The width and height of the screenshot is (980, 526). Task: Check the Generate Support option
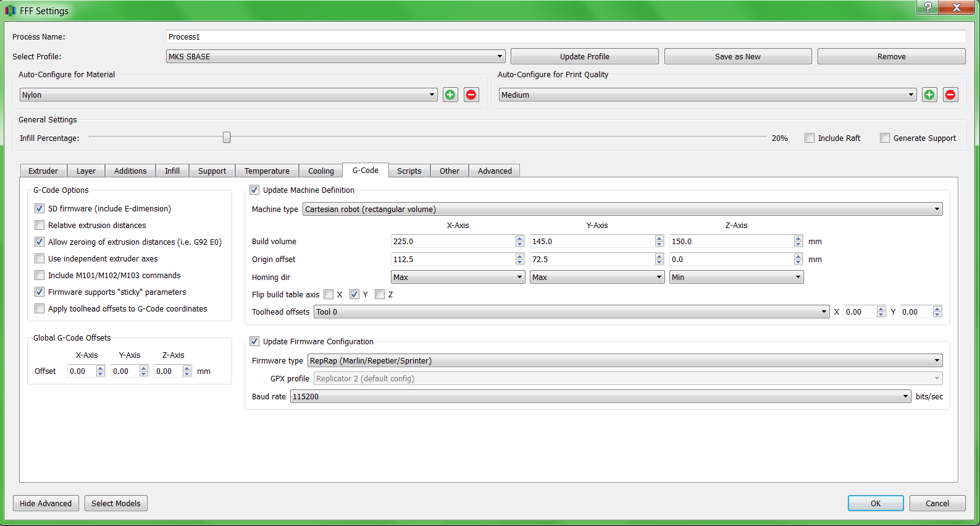885,138
